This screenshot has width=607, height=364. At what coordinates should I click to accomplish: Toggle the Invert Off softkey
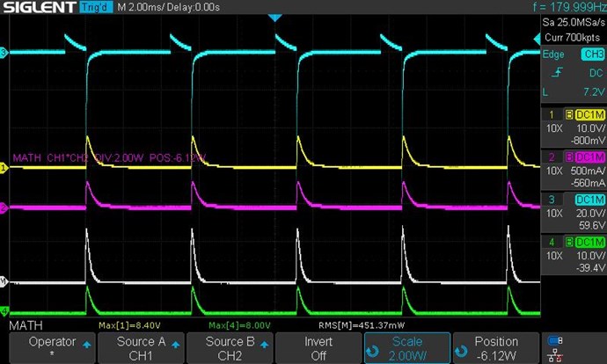[x=318, y=348]
